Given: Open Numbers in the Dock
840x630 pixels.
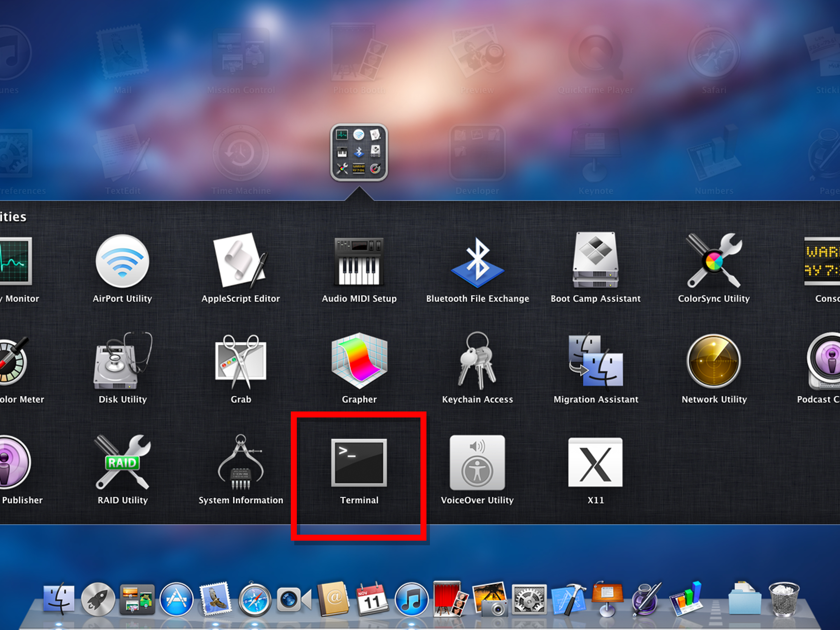Looking at the screenshot, I should click(686, 598).
